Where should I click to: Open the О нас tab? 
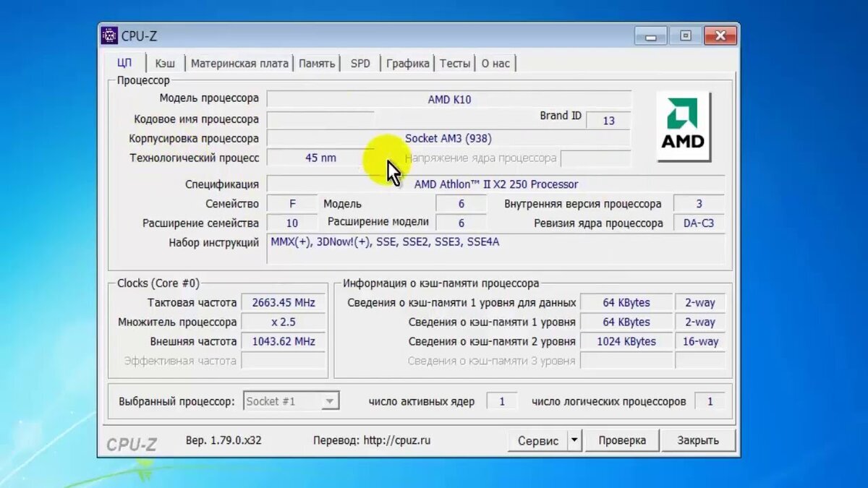pyautogui.click(x=496, y=63)
